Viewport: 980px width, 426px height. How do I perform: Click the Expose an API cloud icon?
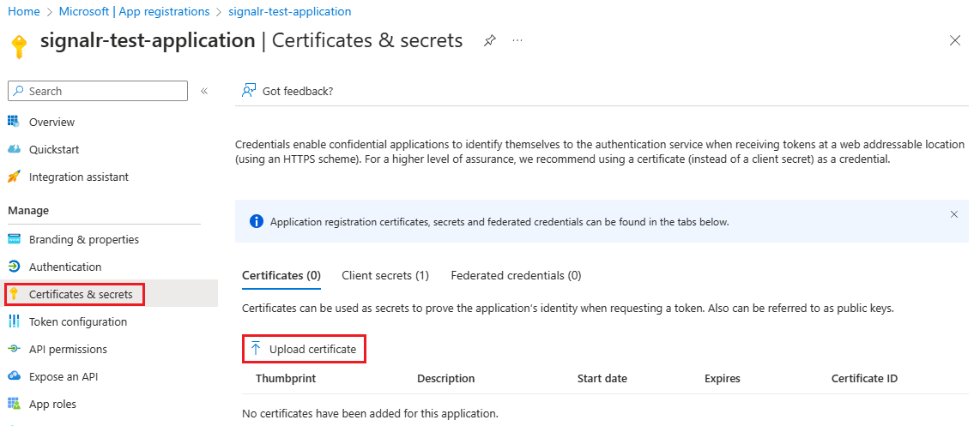click(14, 376)
